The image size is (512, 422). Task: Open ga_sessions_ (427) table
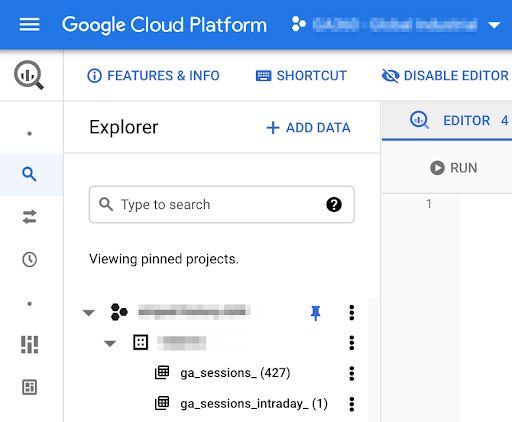coord(235,373)
